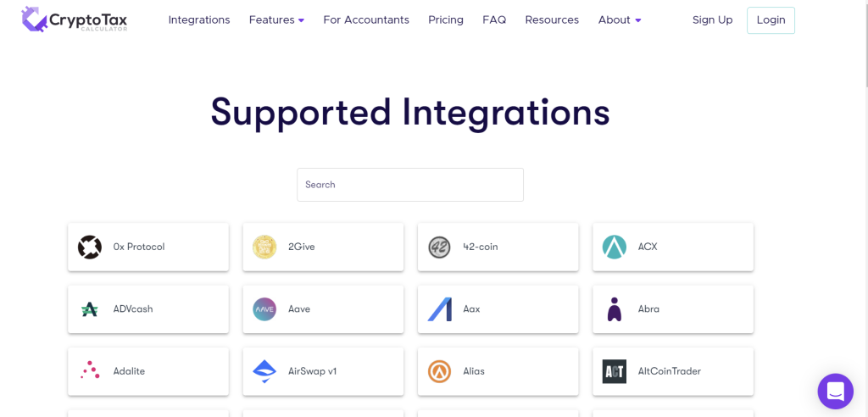Click the Adalite pink dots icon
868x417 pixels.
[x=90, y=370]
